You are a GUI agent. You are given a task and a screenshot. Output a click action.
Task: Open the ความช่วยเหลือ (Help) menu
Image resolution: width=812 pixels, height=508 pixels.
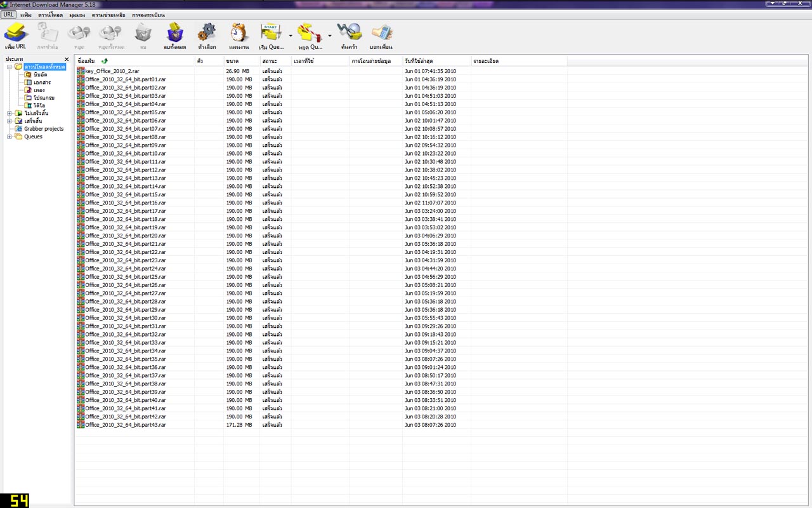click(x=108, y=15)
